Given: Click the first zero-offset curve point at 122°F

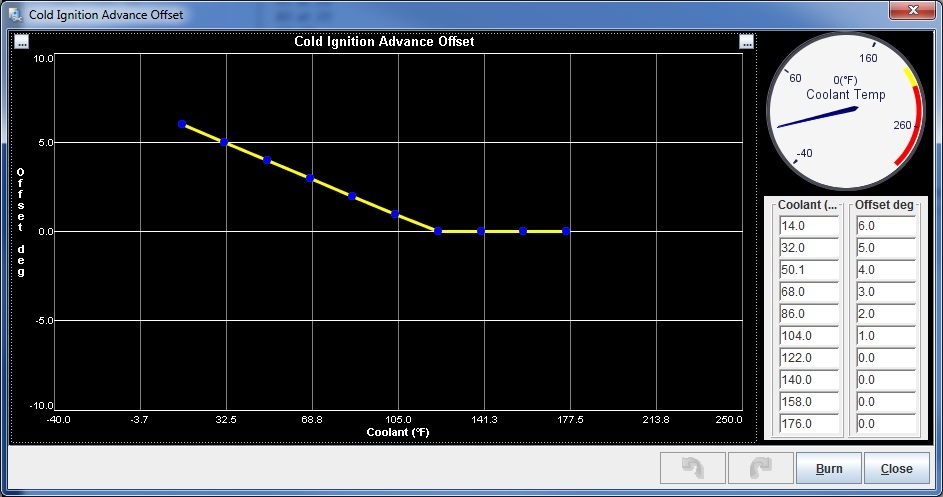Looking at the screenshot, I should (438, 231).
